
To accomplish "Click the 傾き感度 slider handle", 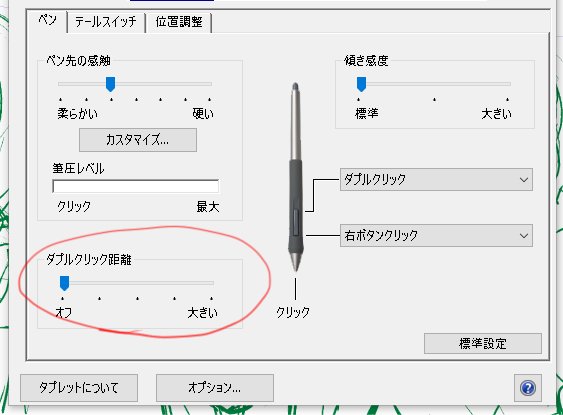I will 361,84.
